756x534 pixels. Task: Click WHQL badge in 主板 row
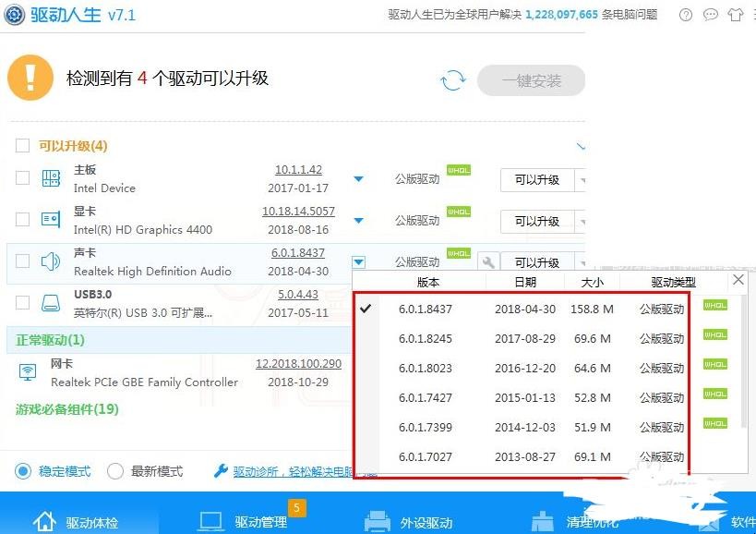pyautogui.click(x=459, y=170)
